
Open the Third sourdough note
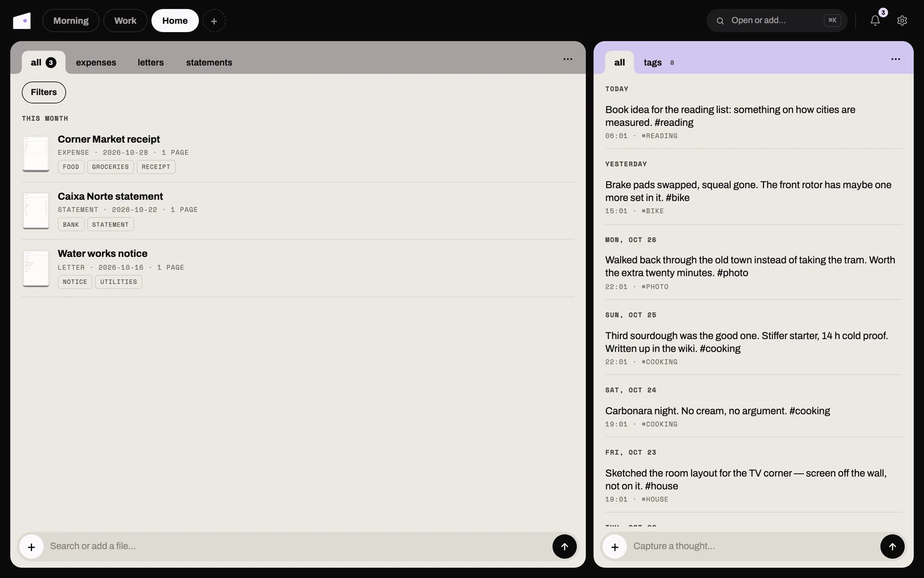coord(753,349)
